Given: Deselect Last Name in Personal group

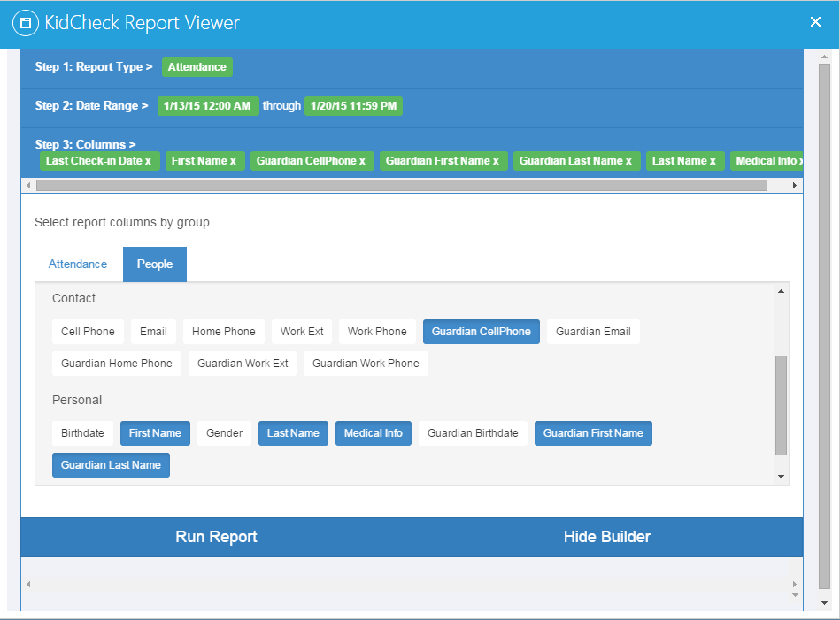Looking at the screenshot, I should [293, 433].
